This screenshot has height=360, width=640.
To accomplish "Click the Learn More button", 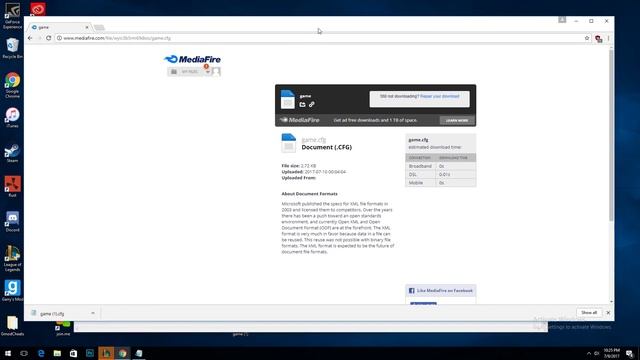I will click(x=457, y=120).
